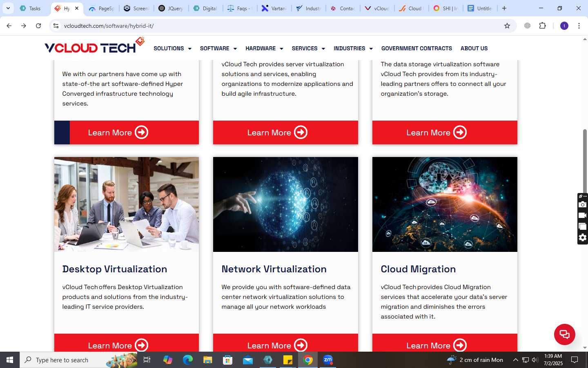View site information icon in address bar
This screenshot has height=368, width=588.
click(56, 26)
